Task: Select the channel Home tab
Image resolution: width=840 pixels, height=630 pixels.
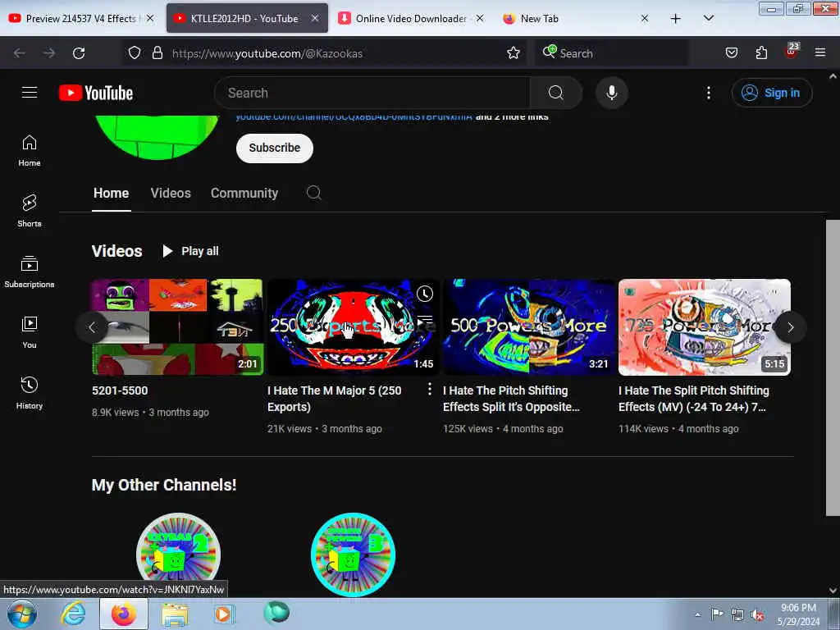Action: [111, 193]
